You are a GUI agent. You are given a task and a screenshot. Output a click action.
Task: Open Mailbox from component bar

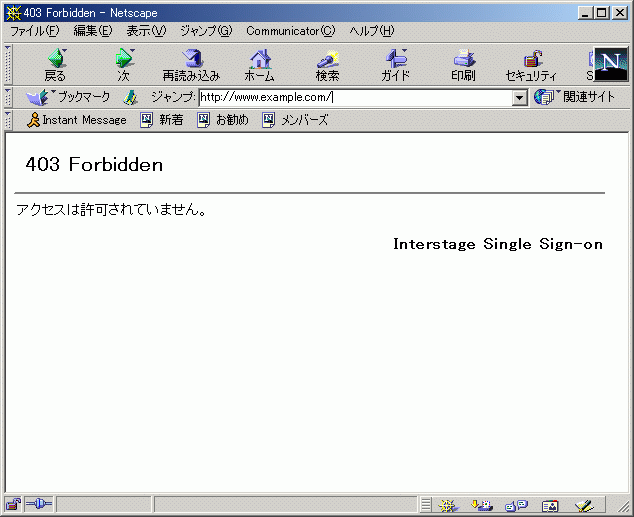[x=482, y=505]
